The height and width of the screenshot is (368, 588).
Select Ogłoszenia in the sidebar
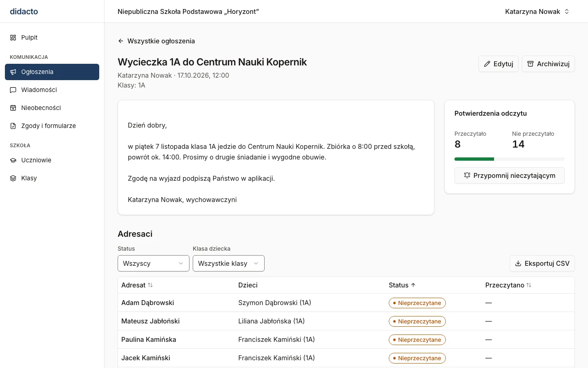[52, 72]
